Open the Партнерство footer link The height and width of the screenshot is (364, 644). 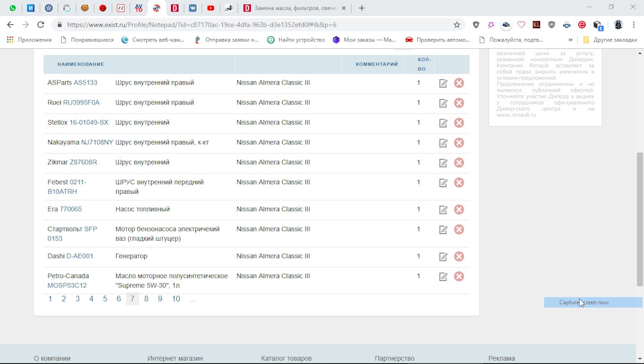[x=394, y=358]
